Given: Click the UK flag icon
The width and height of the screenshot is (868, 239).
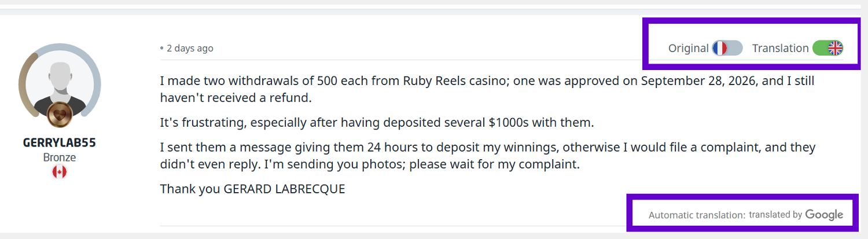Looking at the screenshot, I should coord(836,48).
